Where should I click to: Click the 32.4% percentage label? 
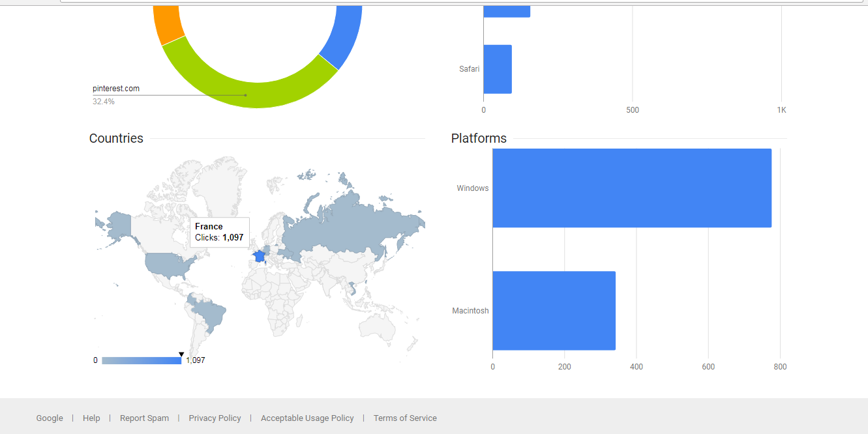[x=104, y=102]
